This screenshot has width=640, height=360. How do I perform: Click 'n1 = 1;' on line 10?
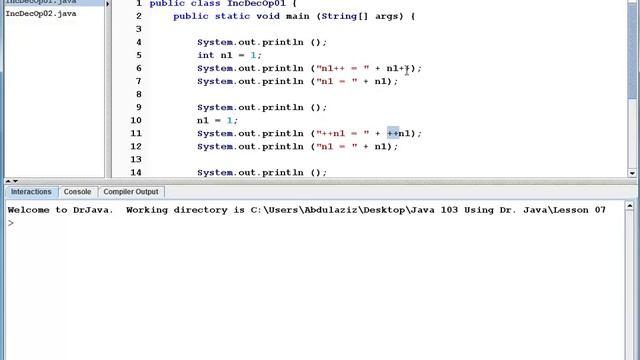point(217,120)
